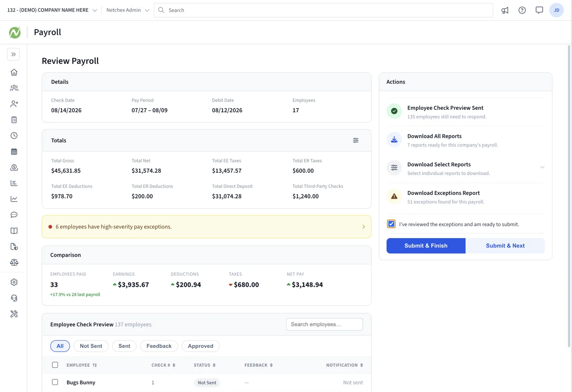
Task: Go to Home in the sidebar
Action: coord(14,72)
